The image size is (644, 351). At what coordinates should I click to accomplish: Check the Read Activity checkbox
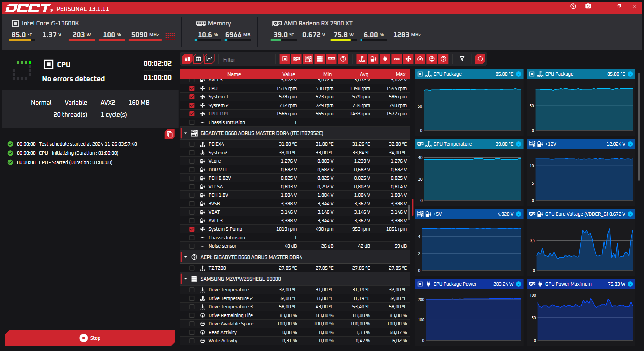point(192,332)
